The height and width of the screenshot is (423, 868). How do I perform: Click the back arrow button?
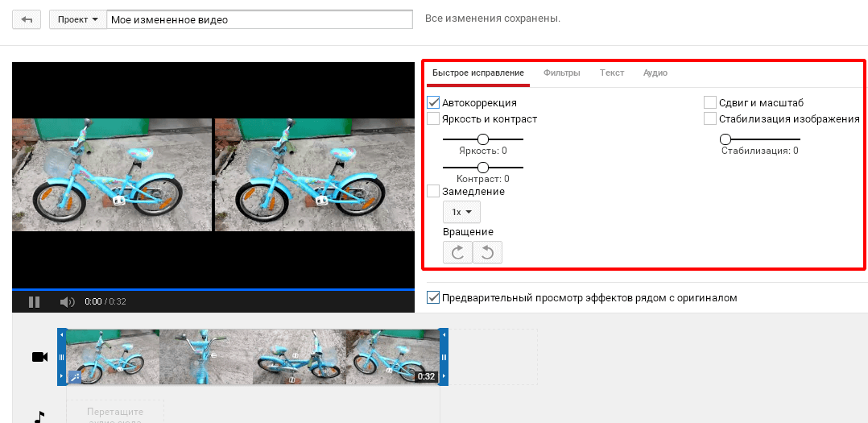(27, 19)
